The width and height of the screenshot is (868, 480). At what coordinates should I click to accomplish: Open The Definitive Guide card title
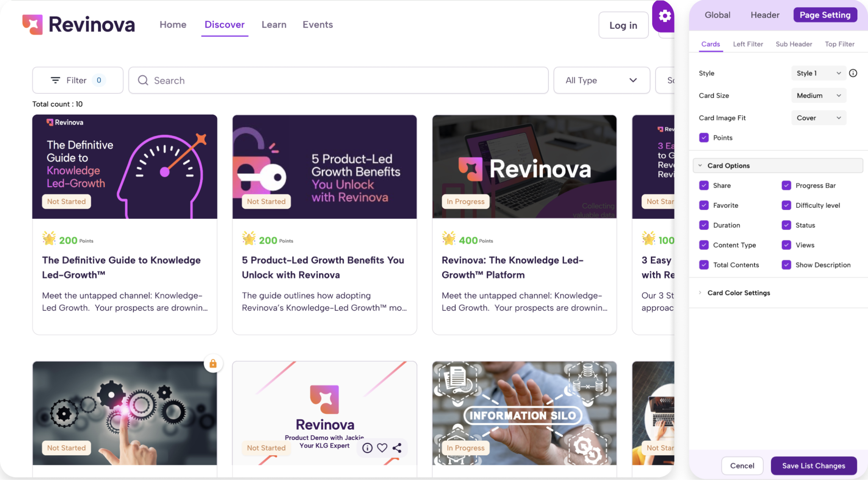[x=121, y=268]
